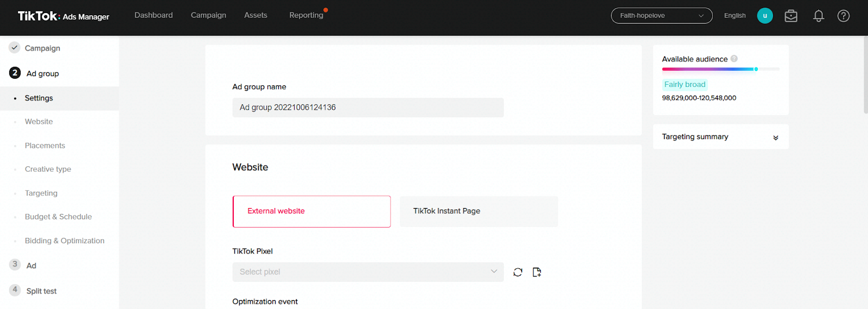868x309 pixels.
Task: Click the audience size gauge bar
Action: coord(720,69)
